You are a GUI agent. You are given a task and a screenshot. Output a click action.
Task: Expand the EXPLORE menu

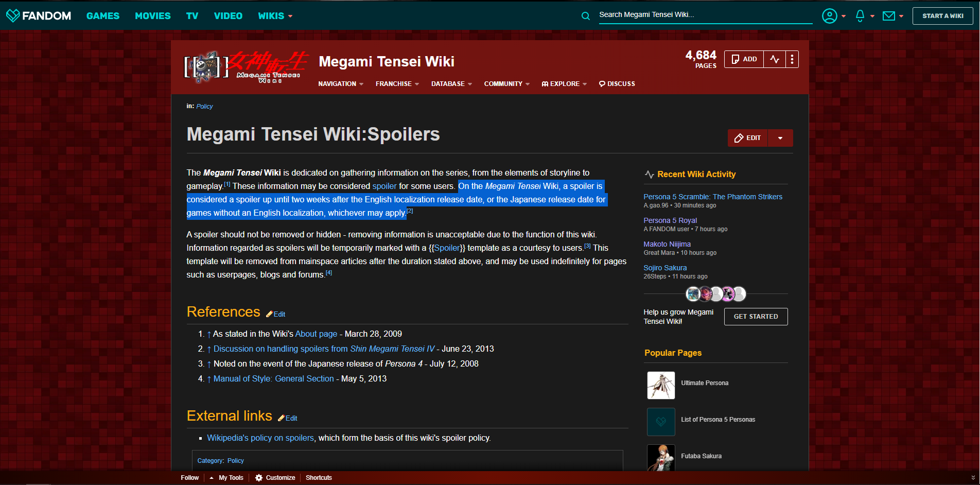[564, 84]
